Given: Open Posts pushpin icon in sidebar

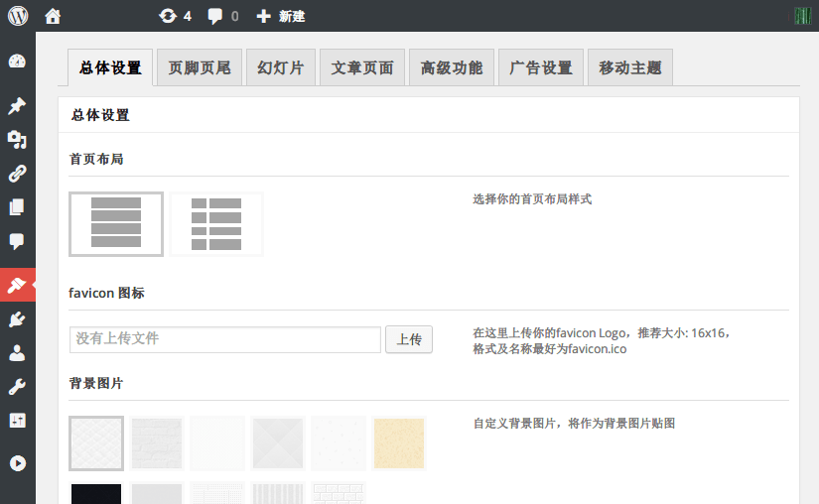Looking at the screenshot, I should pyautogui.click(x=17, y=106).
